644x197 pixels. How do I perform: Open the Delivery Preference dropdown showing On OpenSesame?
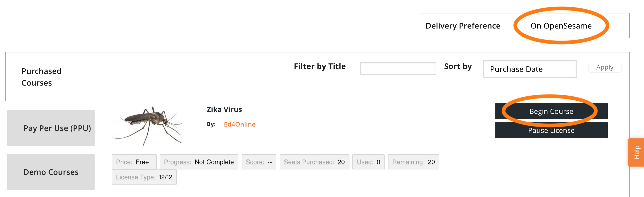[x=561, y=26]
